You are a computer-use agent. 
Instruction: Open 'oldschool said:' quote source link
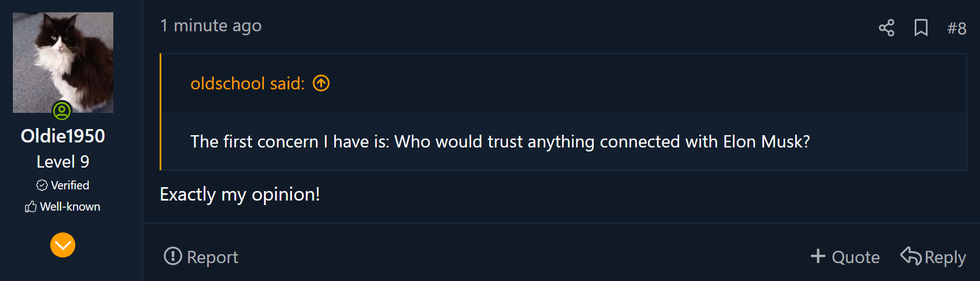[247, 83]
